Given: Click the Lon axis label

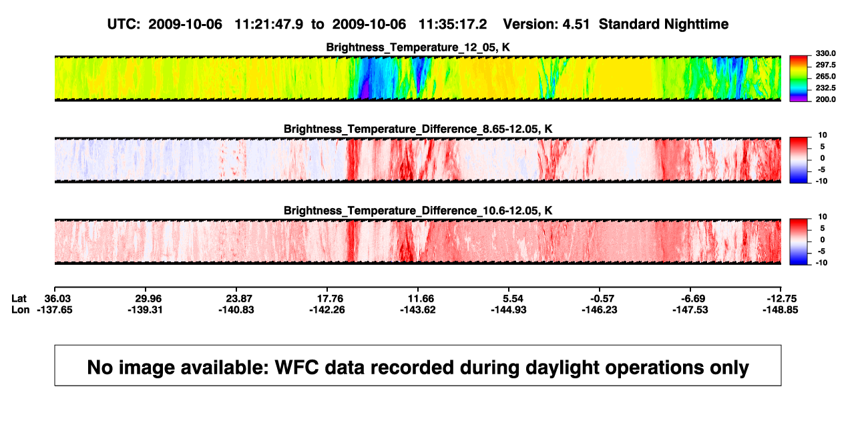Looking at the screenshot, I should 21,310.
